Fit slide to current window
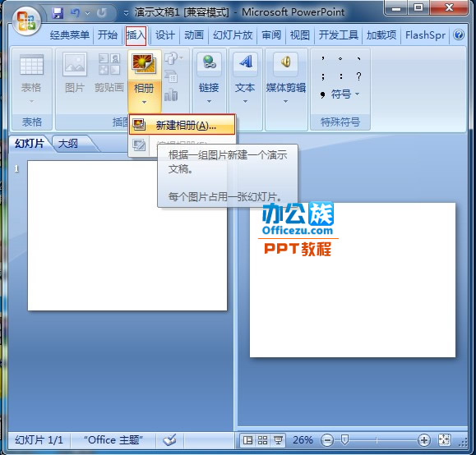476x455 pixels. point(445,440)
